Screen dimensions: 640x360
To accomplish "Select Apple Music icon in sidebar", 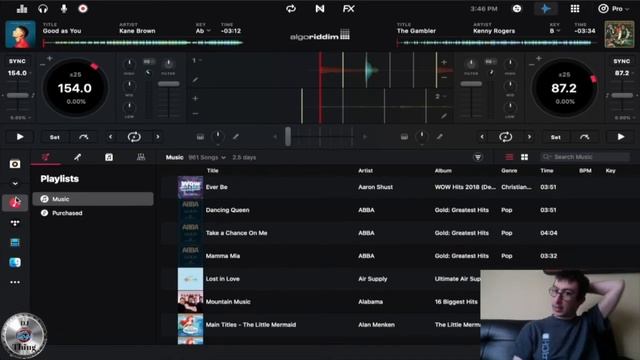I will 15,202.
